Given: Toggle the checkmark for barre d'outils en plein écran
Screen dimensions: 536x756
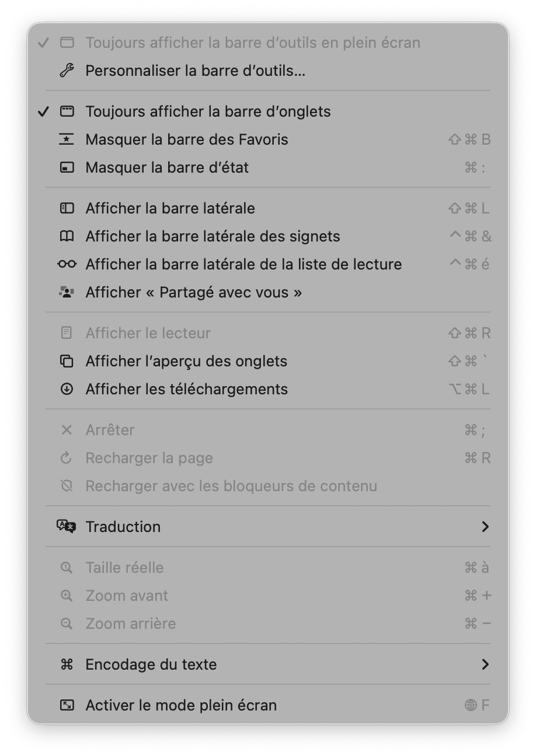Looking at the screenshot, I should click(x=43, y=43).
